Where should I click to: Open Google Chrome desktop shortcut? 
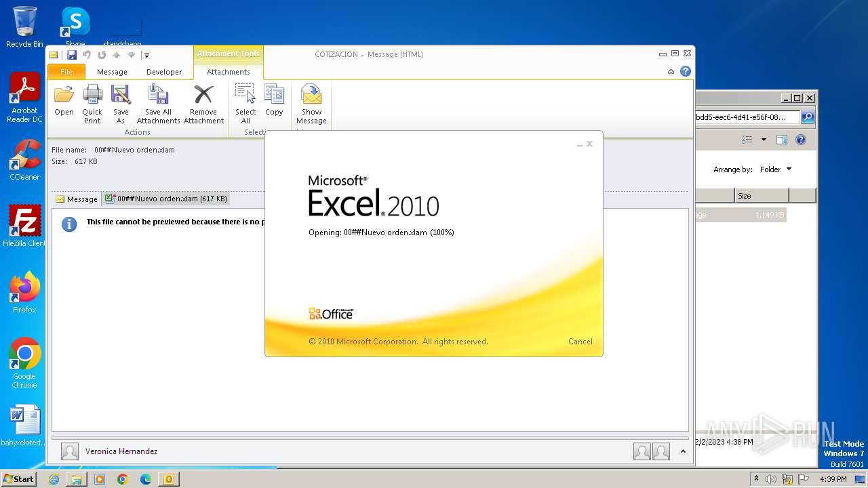pyautogui.click(x=24, y=363)
